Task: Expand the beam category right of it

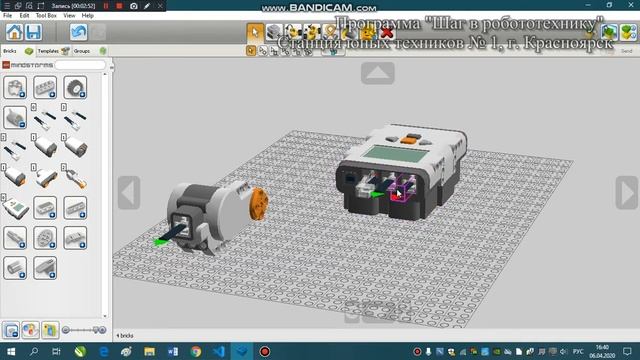Action: pos(75,207)
